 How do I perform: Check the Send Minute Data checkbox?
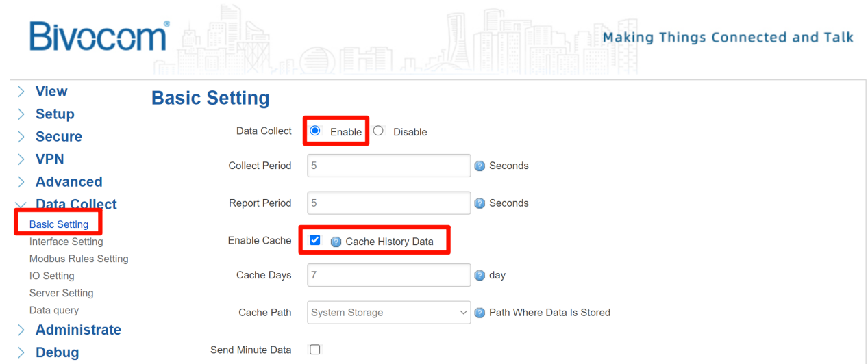[x=315, y=350]
